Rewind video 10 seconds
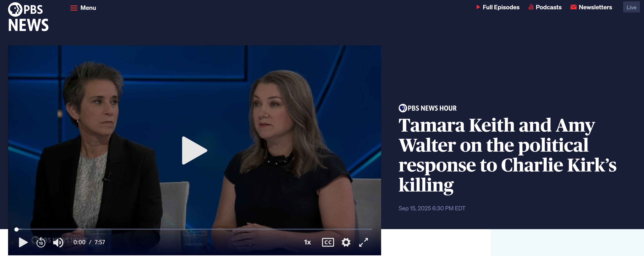The image size is (644, 256). tap(41, 242)
